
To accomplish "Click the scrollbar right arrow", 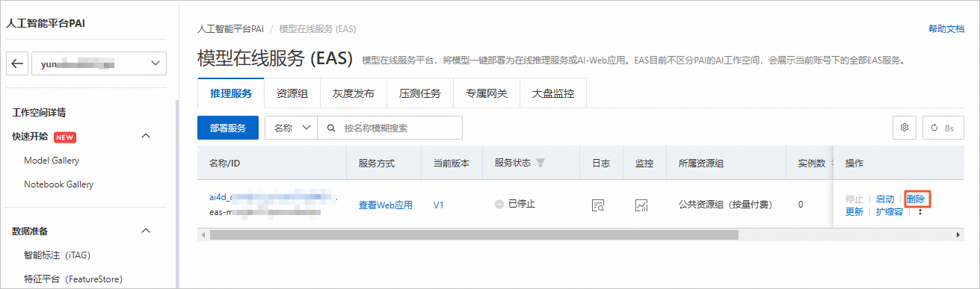I will click(958, 234).
